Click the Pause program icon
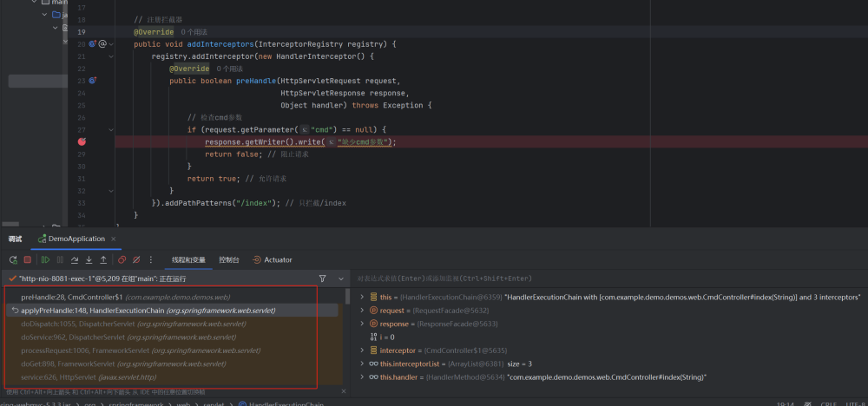 tap(60, 259)
